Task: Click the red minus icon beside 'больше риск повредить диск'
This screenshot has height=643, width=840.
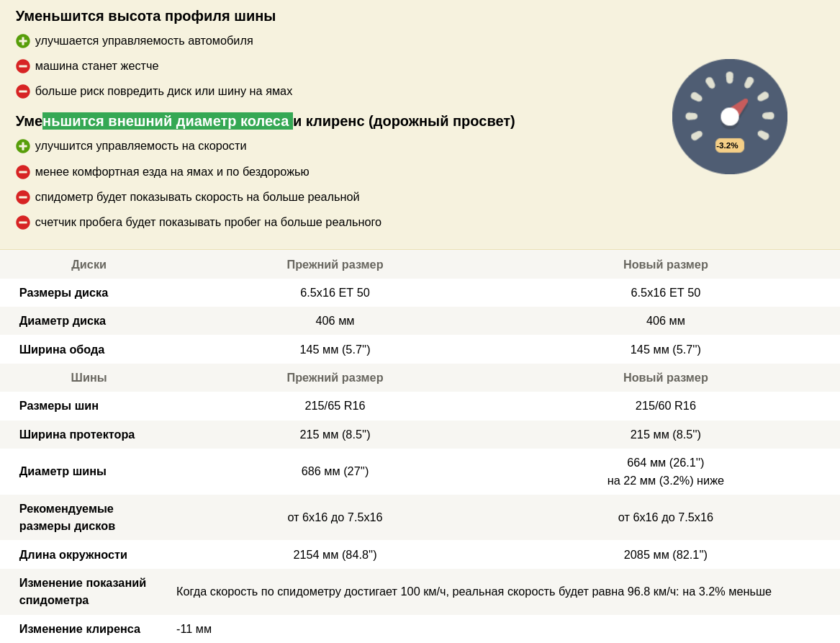Action: coord(23,91)
